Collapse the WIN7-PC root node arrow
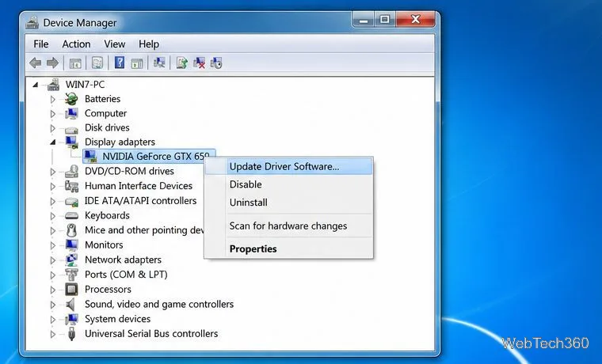 (36, 85)
